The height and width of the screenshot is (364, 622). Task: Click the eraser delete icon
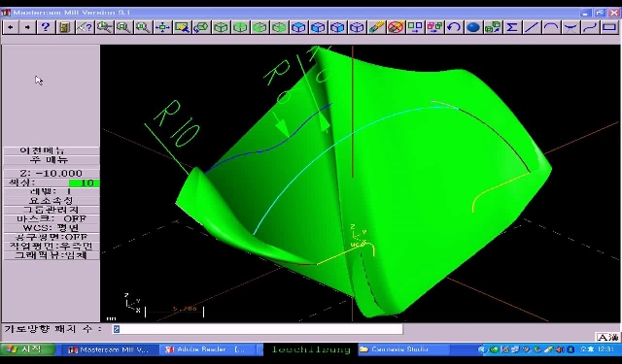[376, 27]
